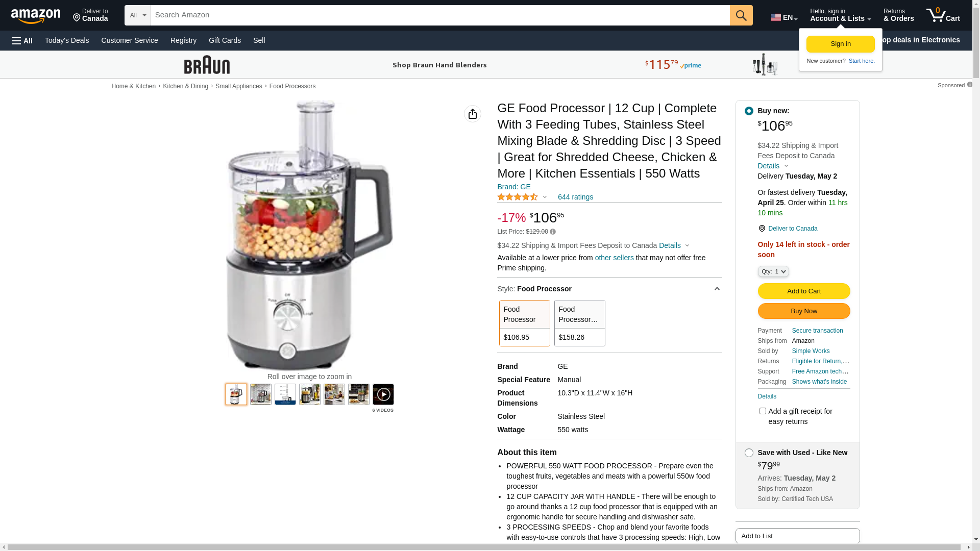Open the All hamburger menu
980x551 pixels.
tap(22, 40)
